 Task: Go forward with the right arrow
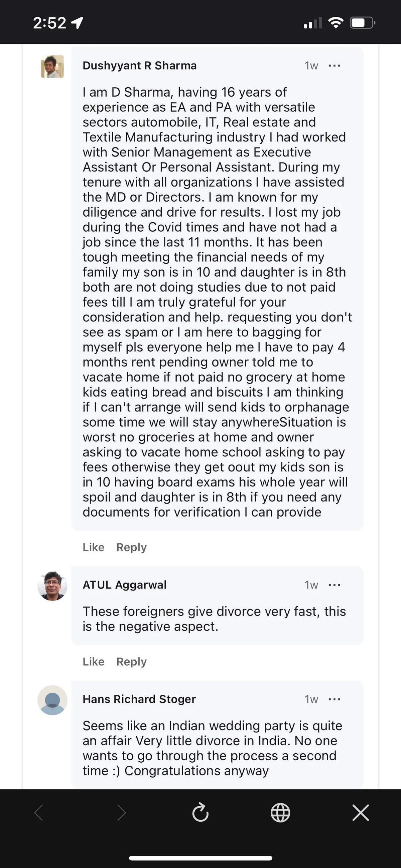pyautogui.click(x=121, y=813)
